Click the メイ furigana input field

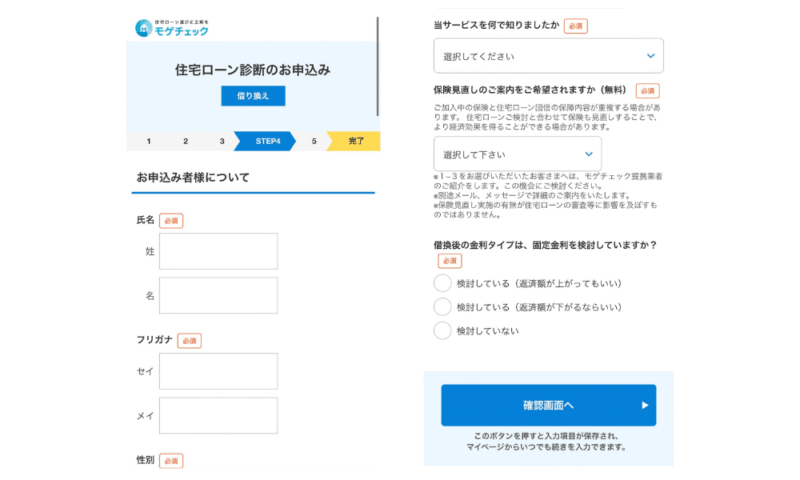pos(218,415)
